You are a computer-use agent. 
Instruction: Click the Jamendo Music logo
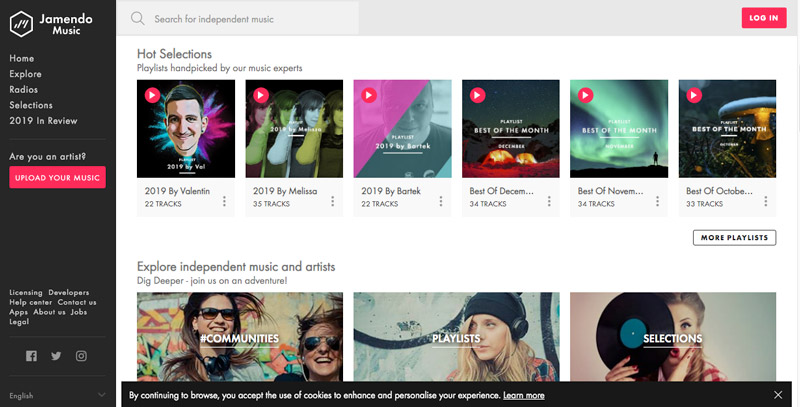(x=57, y=23)
